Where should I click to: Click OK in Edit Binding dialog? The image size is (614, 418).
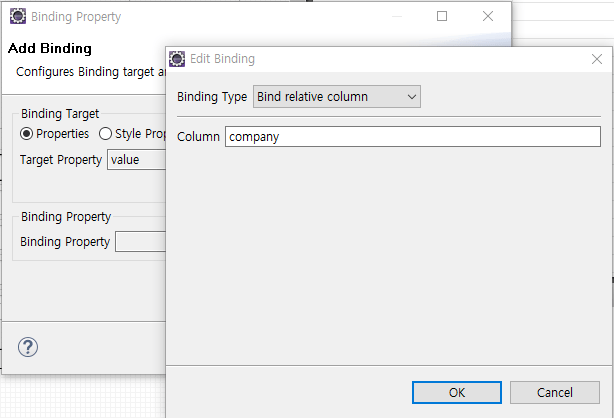(457, 392)
